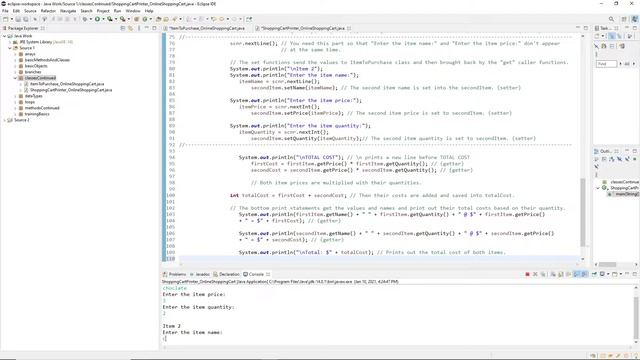The image size is (640, 360).
Task: Click the New file toolbar icon
Action: tap(6, 19)
